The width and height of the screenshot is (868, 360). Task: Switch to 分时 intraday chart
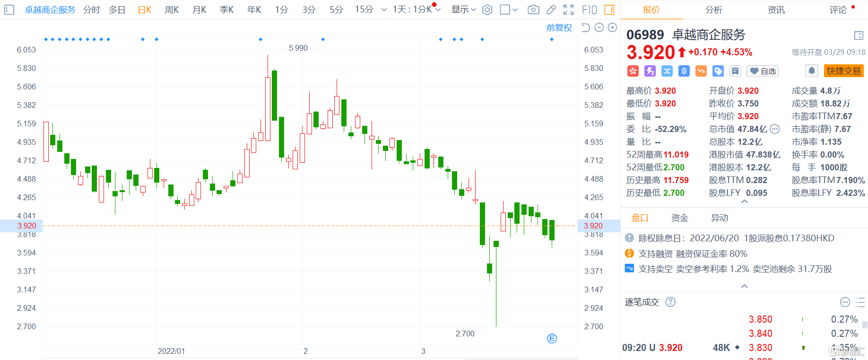pyautogui.click(x=91, y=9)
